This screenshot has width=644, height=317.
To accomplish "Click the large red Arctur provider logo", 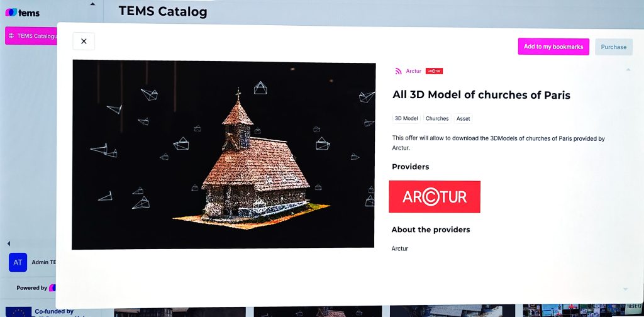I will click(x=435, y=197).
